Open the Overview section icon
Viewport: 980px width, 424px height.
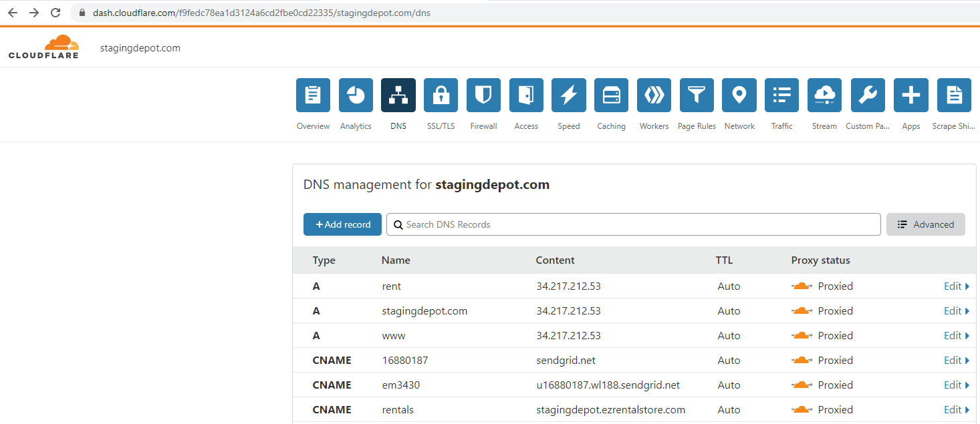(x=313, y=95)
